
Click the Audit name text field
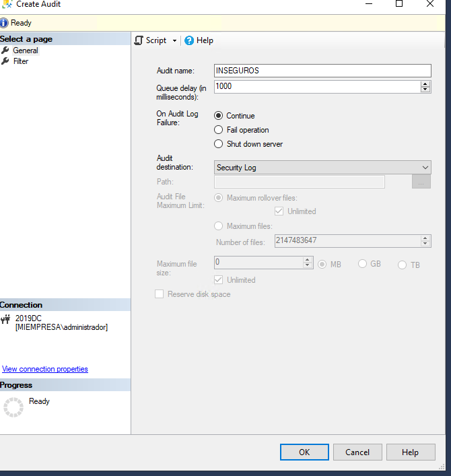click(322, 71)
